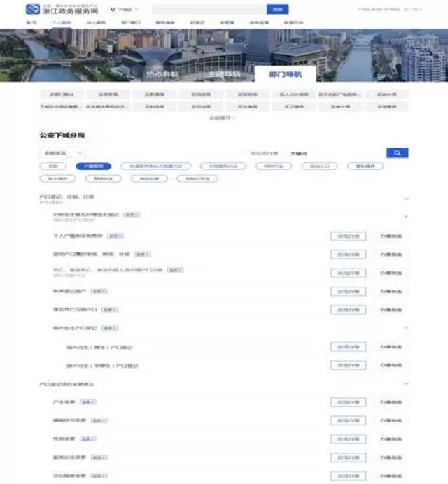Image resolution: width=448 pixels, height=484 pixels.
Task: Select the last filter pill in second row
Action: tap(202, 178)
